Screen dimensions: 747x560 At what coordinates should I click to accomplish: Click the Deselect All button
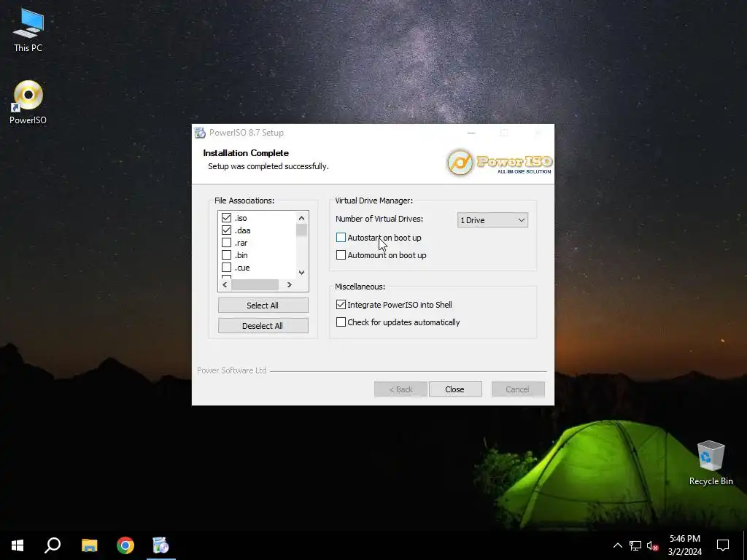pos(263,326)
